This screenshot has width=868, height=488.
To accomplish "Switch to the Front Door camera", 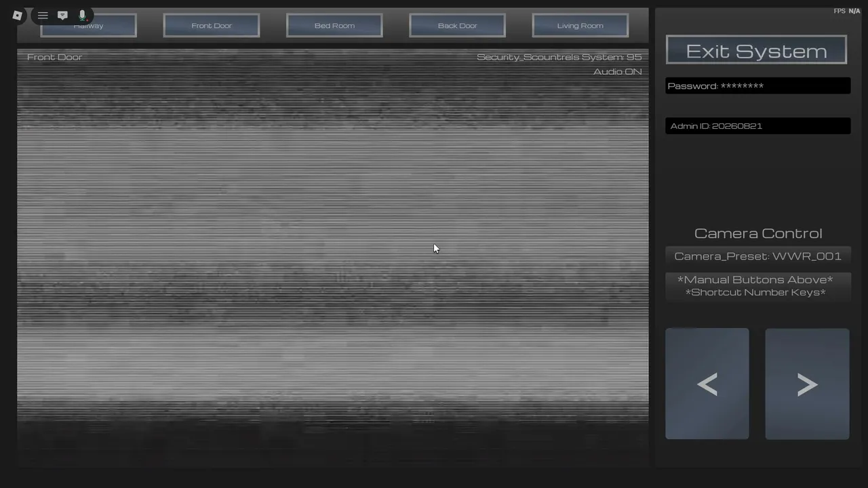I will pyautogui.click(x=212, y=26).
